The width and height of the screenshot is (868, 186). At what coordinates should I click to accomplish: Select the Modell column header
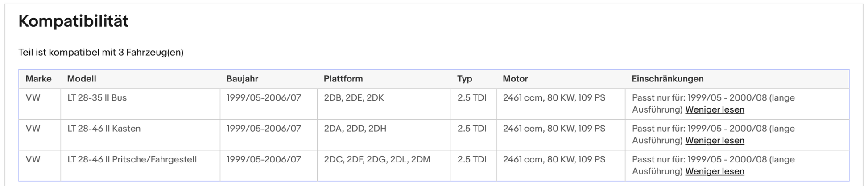pyautogui.click(x=82, y=79)
